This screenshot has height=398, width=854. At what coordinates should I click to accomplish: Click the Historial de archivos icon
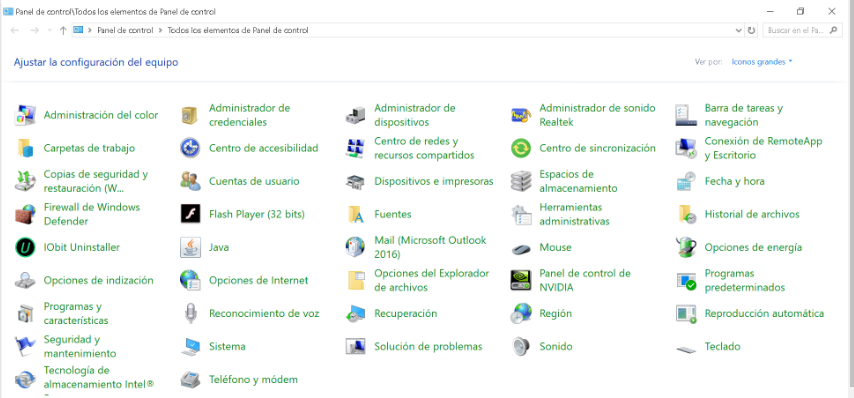(x=687, y=215)
